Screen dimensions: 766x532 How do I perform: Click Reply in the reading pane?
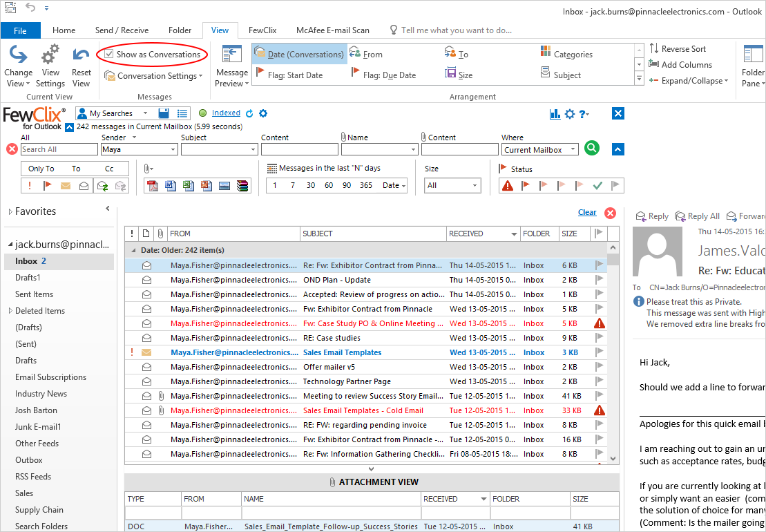coord(651,216)
